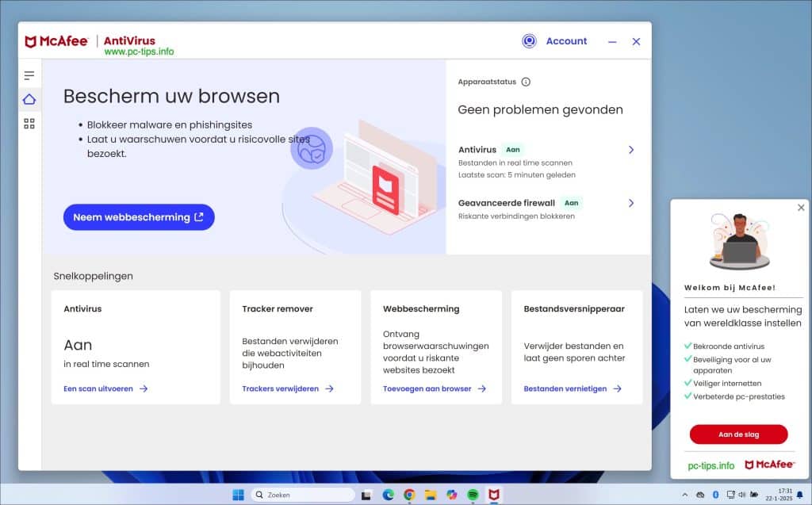
Task: Click the McAfee logo in header
Action: (x=56, y=41)
